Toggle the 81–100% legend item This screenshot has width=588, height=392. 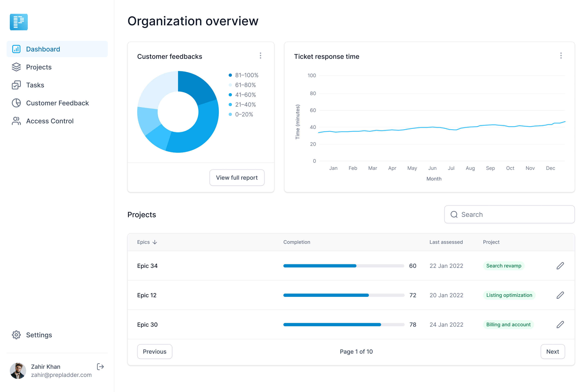[x=244, y=75]
